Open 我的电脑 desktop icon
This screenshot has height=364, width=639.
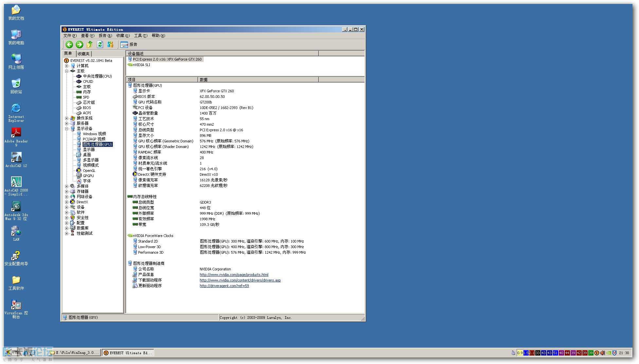[16, 37]
